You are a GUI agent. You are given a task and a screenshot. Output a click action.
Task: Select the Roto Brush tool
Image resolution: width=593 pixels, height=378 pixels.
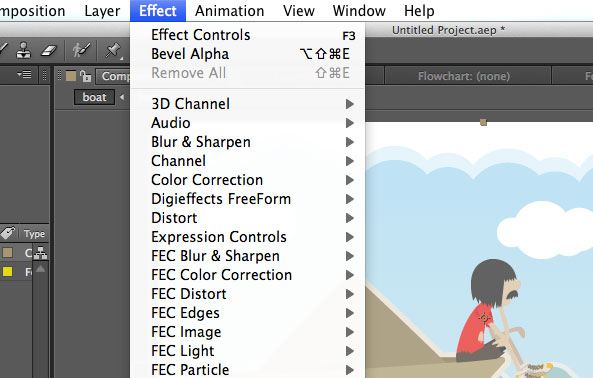pyautogui.click(x=82, y=50)
